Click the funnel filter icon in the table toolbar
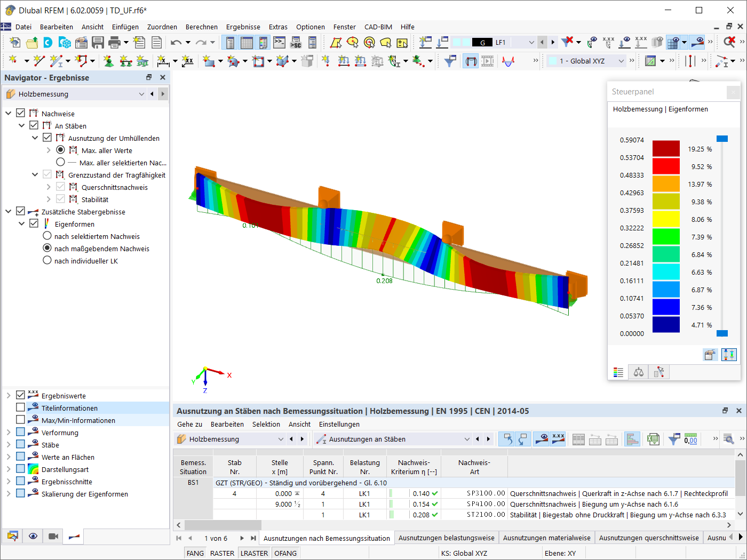The width and height of the screenshot is (747, 560). [x=674, y=439]
